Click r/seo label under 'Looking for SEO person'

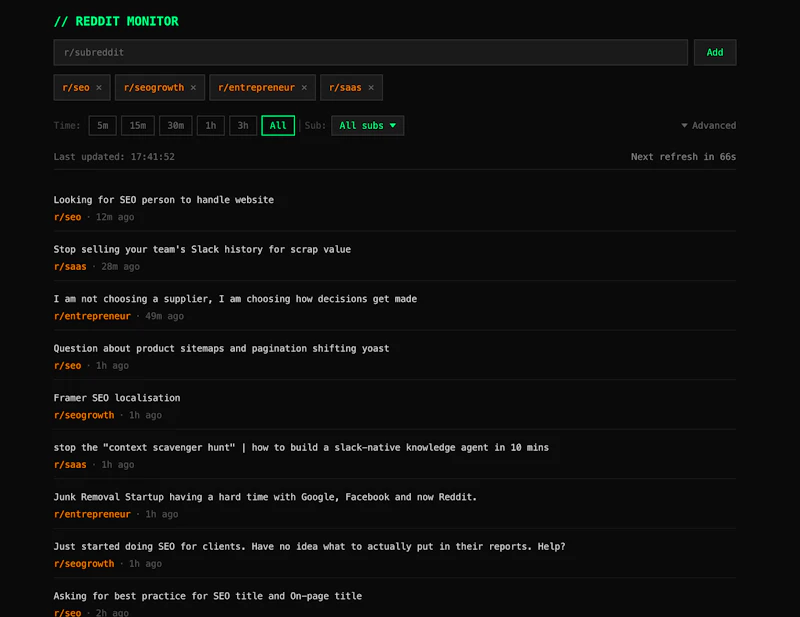[67, 217]
